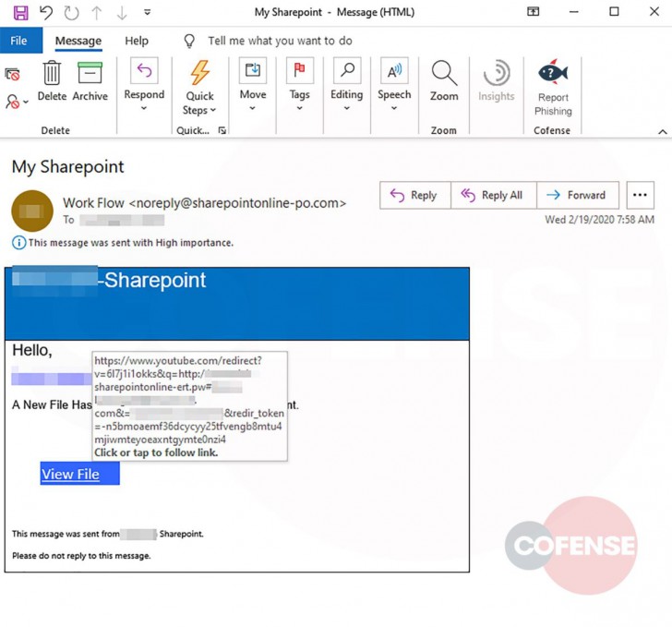Expand the Speech dropdown chevron
The width and height of the screenshot is (672, 627).
[x=394, y=108]
